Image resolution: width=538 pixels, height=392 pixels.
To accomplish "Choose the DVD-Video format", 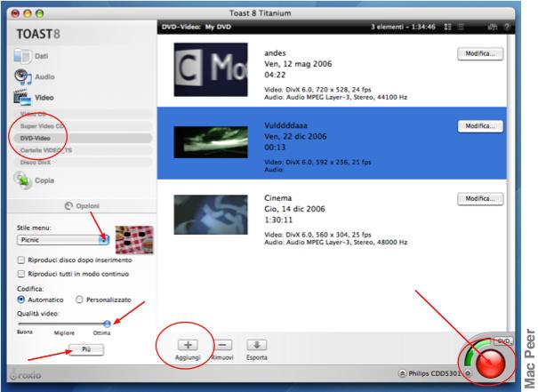I will click(x=83, y=138).
